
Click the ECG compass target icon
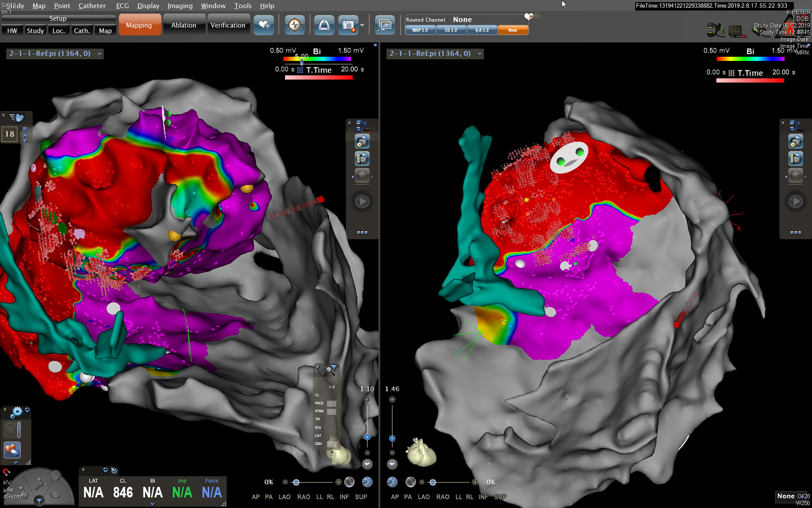tap(294, 25)
